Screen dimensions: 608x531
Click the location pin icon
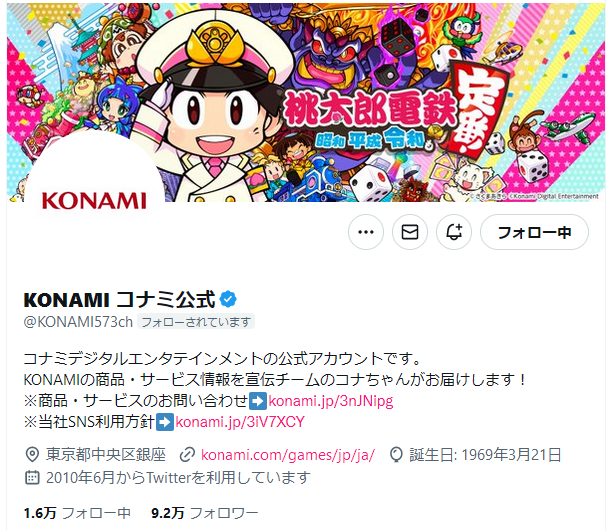32,455
